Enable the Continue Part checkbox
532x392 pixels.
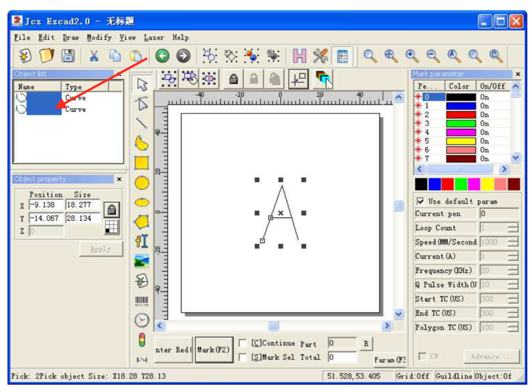click(243, 344)
